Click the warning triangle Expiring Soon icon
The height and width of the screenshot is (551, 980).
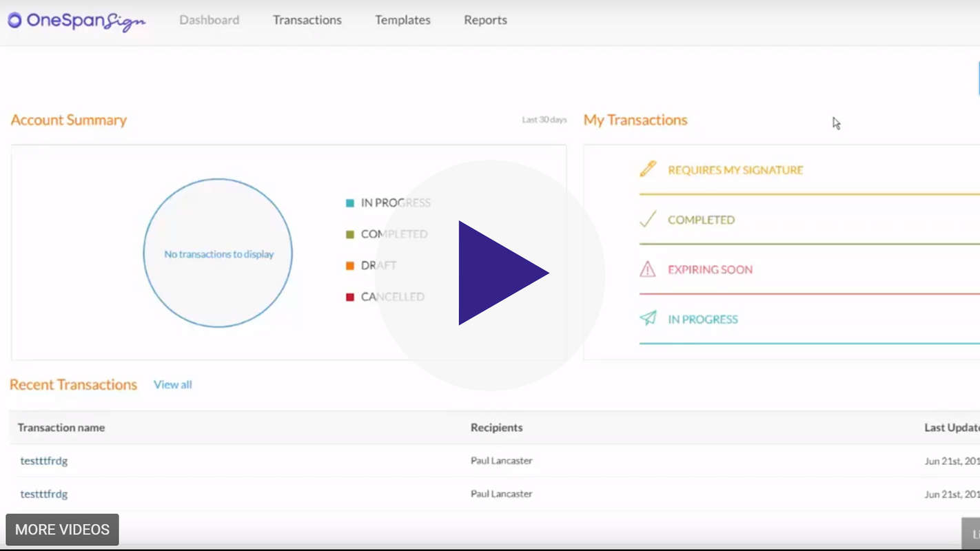[x=648, y=269]
